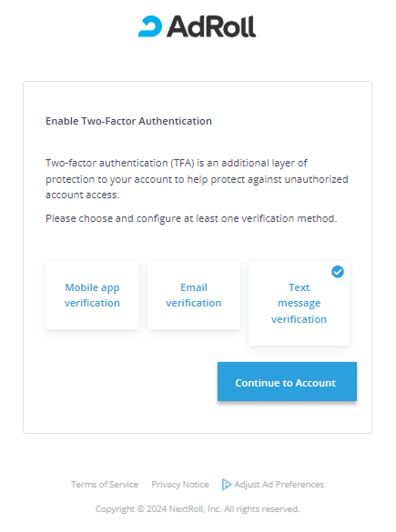The image size is (396, 532).
Task: Click the word 'unauthorized' in the description
Action: coord(316,179)
